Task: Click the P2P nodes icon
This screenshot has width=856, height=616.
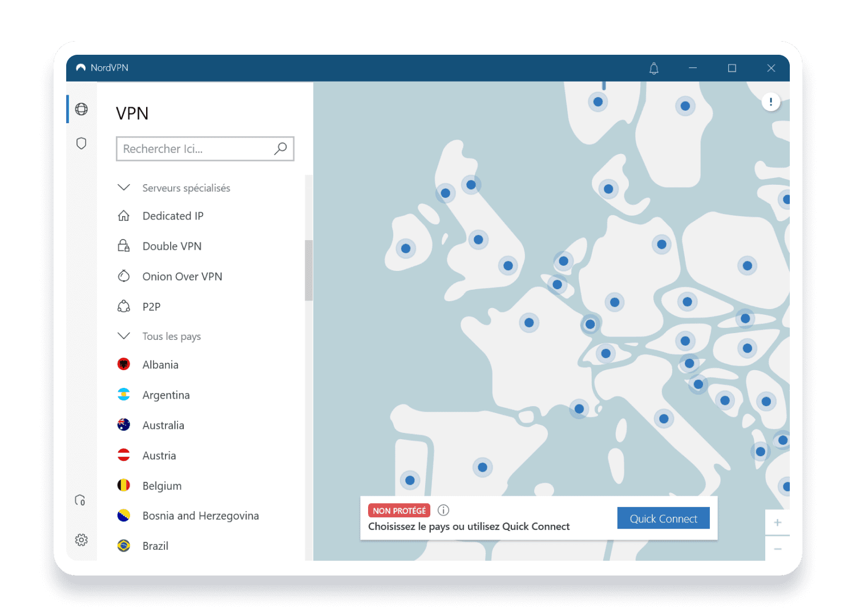Action: [124, 306]
